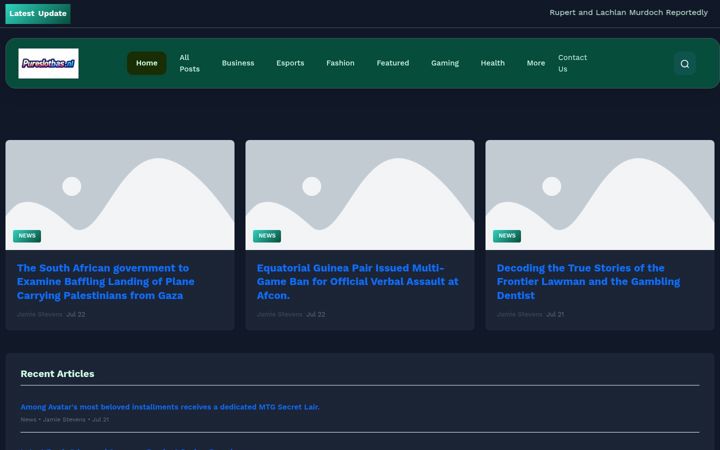Click the Latest Update badge
720x450 pixels.
click(38, 13)
